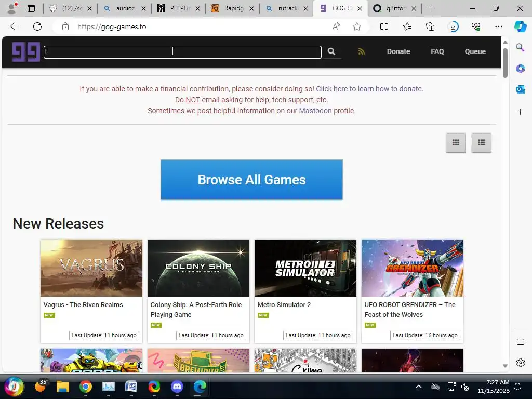Open the Queue page
This screenshot has height=399, width=532.
point(475,51)
